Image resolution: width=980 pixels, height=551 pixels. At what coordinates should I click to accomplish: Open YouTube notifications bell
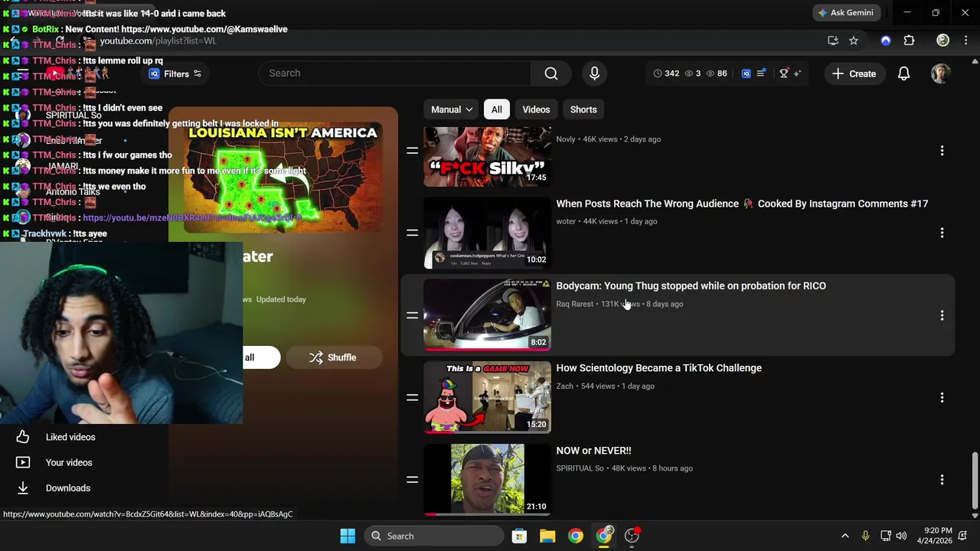(903, 73)
